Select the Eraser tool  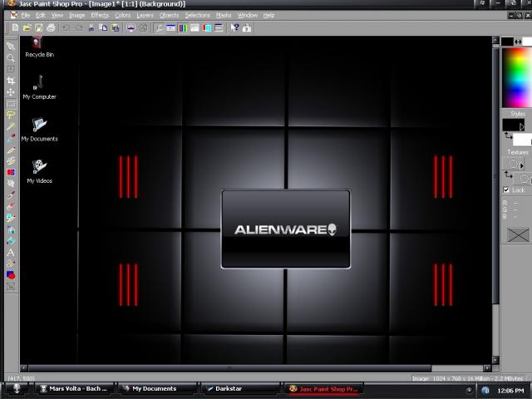tap(11, 206)
